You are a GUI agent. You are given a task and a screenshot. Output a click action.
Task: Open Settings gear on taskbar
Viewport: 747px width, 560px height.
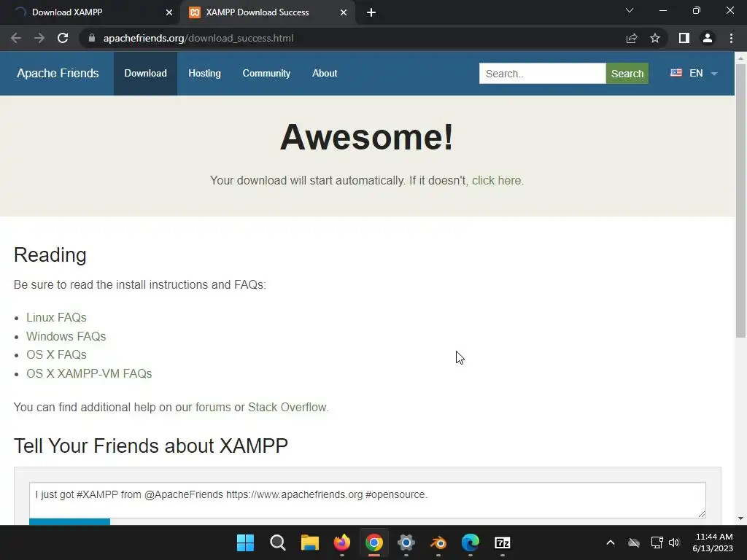coord(406,542)
